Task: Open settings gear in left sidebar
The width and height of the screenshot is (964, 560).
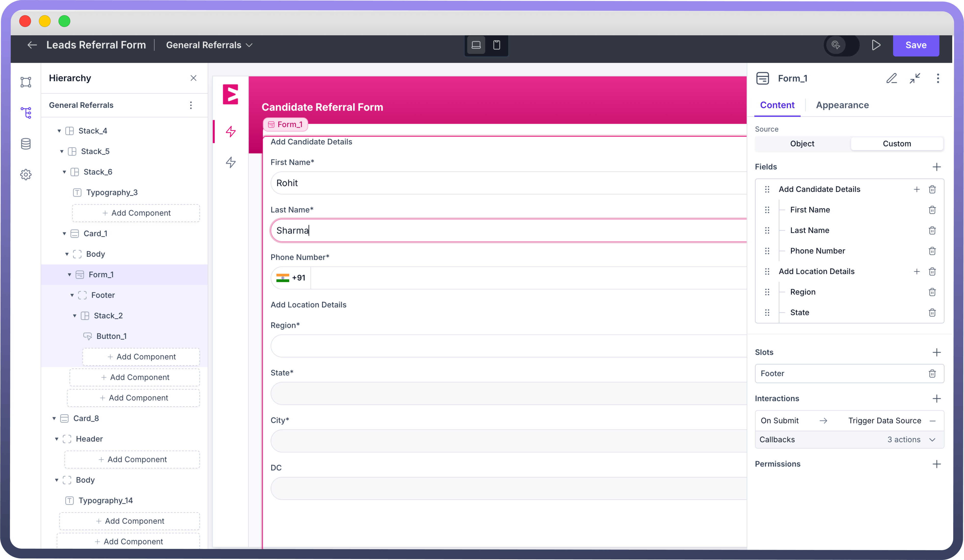Action: 26,175
